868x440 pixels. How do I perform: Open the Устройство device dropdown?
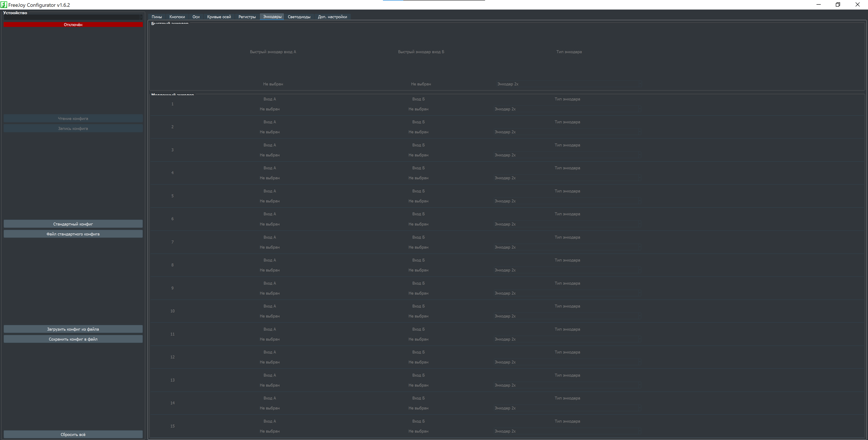pyautogui.click(x=73, y=17)
